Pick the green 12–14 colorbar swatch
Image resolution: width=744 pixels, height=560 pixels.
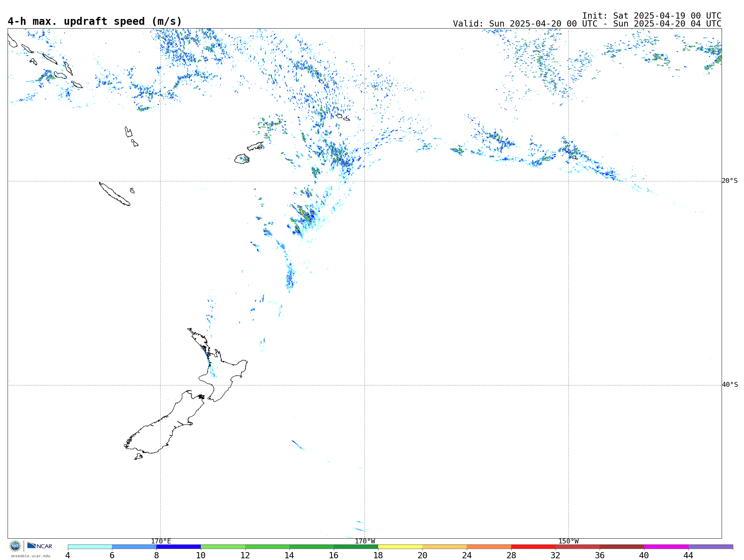(x=267, y=547)
